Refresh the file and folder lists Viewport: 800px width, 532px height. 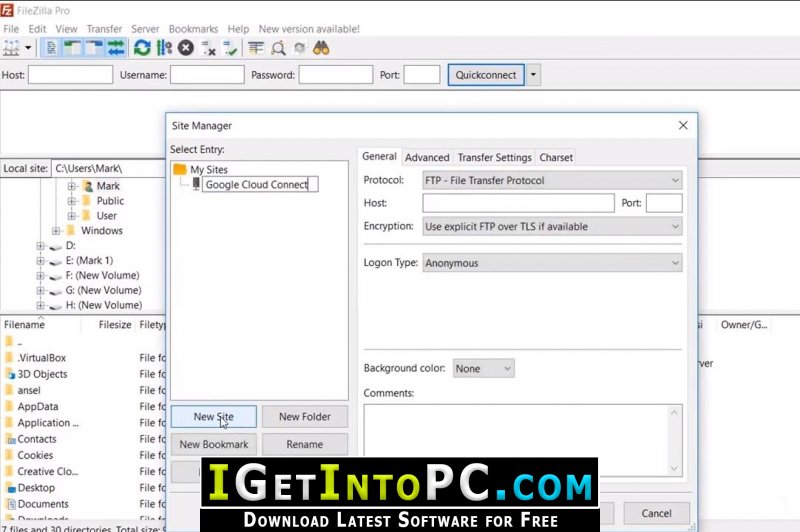pos(142,48)
